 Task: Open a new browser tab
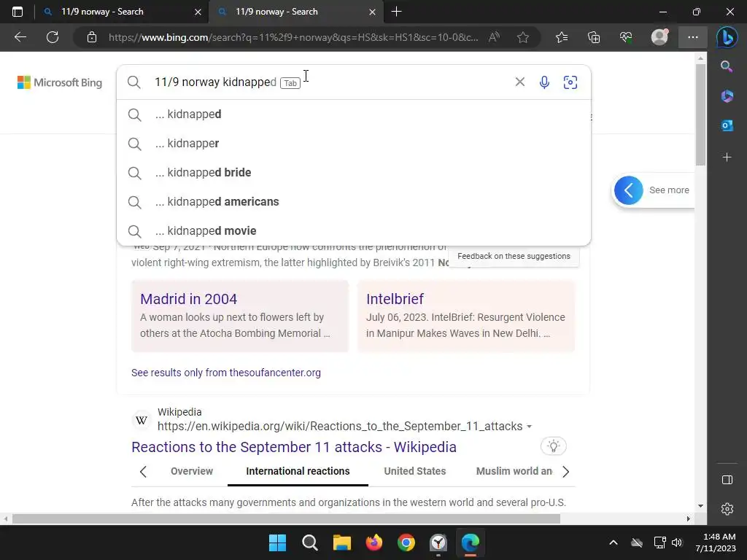tap(396, 12)
